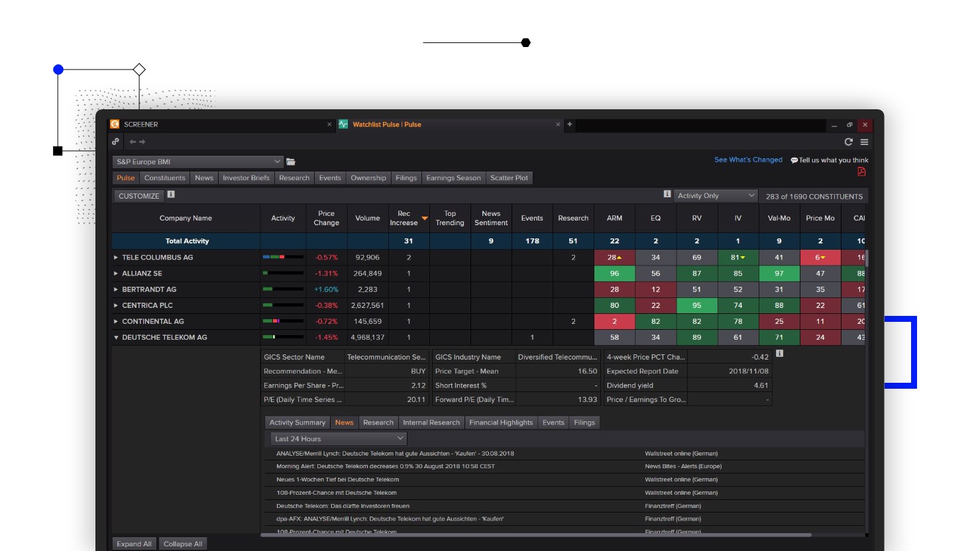
Task: Select the Ownership tab
Action: [368, 177]
